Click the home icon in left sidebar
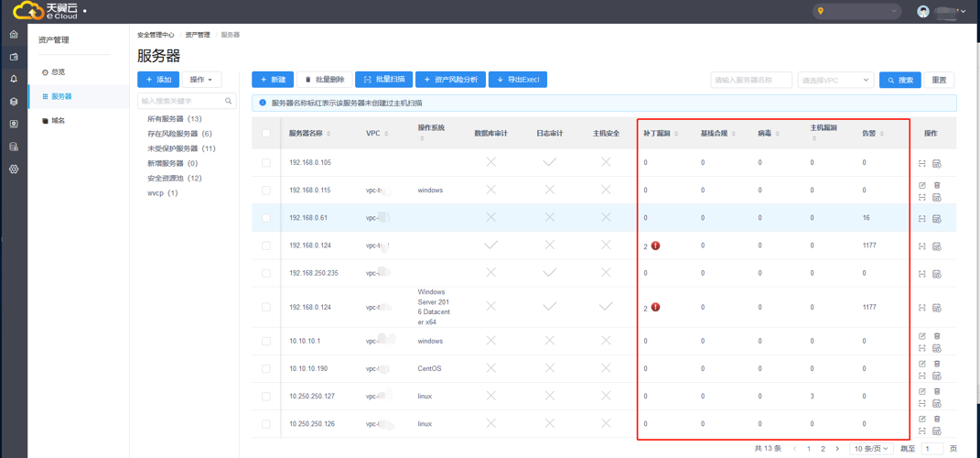This screenshot has height=458, width=980. coord(14,34)
